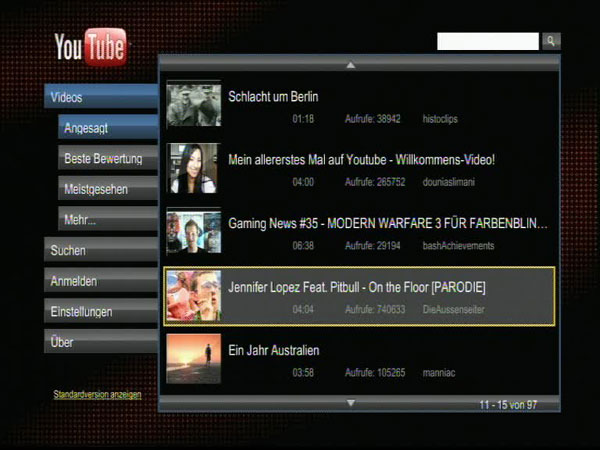Click title 'Jennifer Lopez Feat. Pitbull - On the Floor'

click(x=328, y=287)
